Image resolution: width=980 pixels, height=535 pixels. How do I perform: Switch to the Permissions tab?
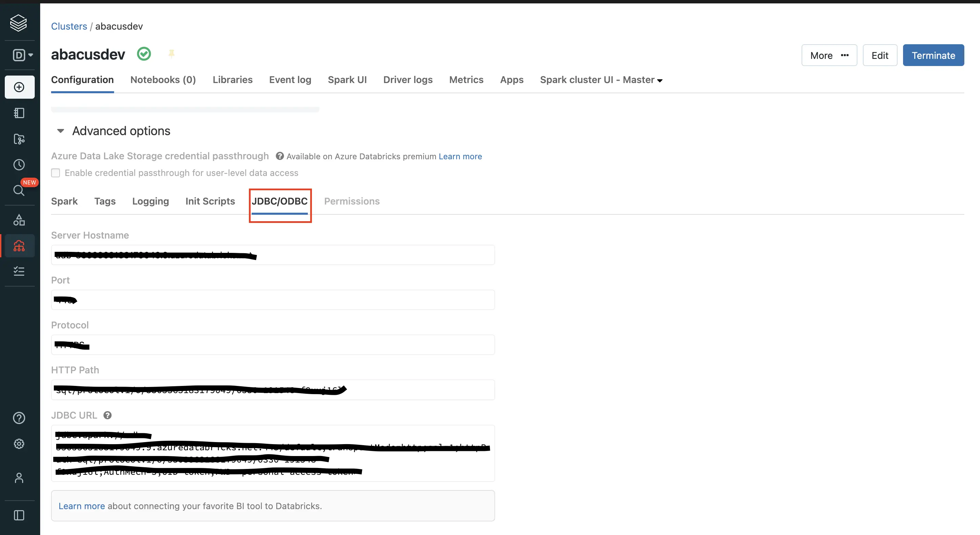[351, 201]
